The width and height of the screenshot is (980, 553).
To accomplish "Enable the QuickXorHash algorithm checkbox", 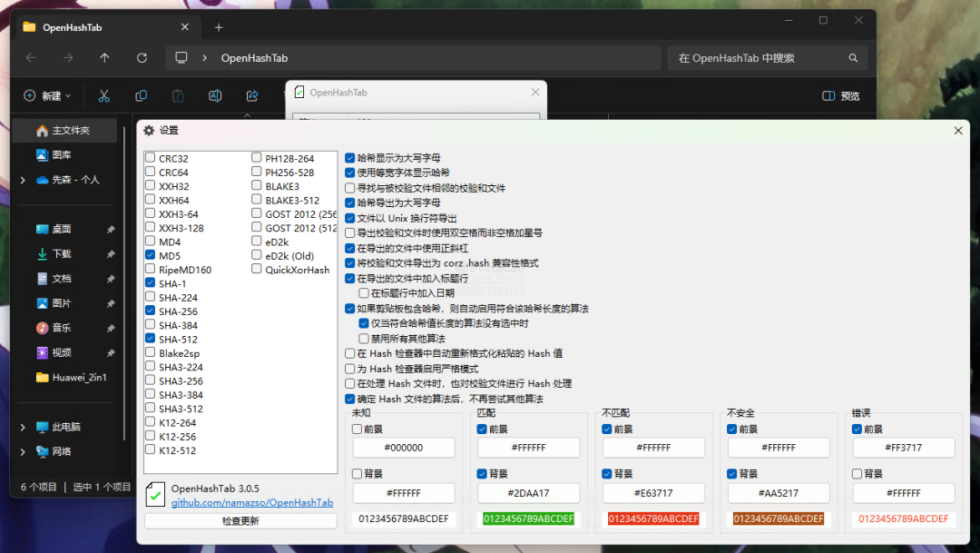I will tap(256, 269).
